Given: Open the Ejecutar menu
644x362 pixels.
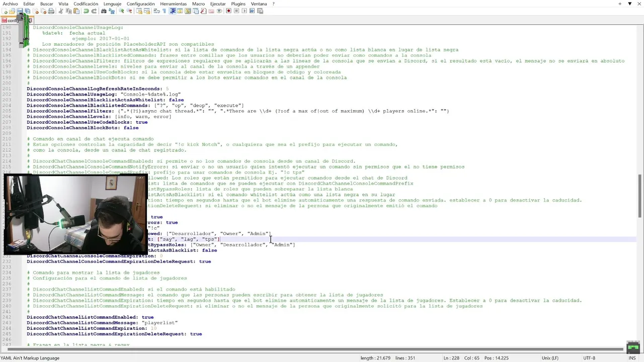Looking at the screenshot, I should [x=218, y=4].
